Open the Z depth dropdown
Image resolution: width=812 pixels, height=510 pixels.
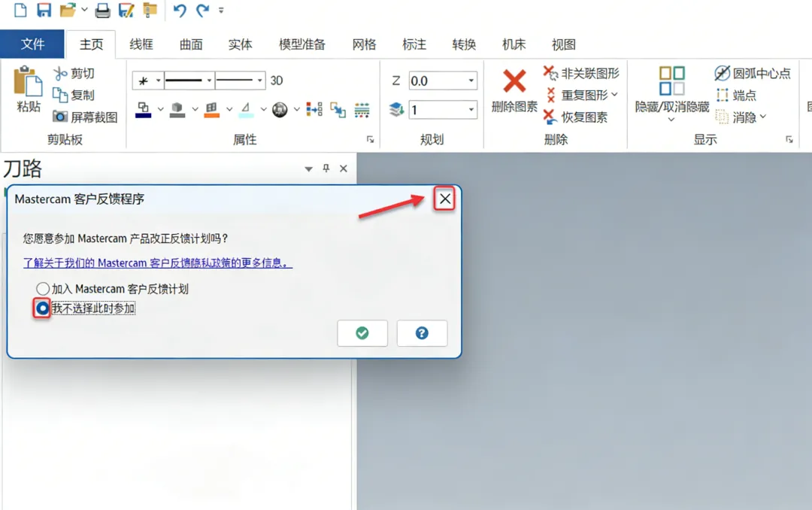pos(471,80)
